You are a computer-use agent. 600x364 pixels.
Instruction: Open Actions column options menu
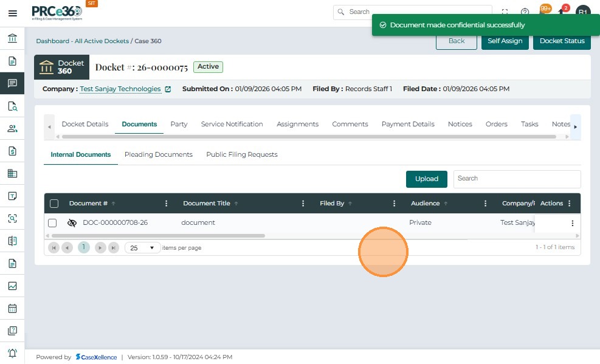(570, 204)
